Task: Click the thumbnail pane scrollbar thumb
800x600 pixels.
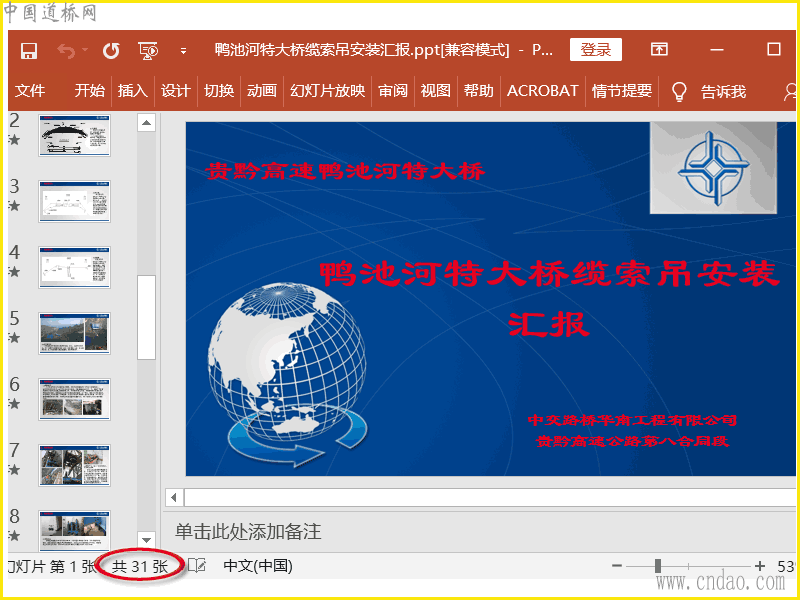Action: click(x=146, y=318)
